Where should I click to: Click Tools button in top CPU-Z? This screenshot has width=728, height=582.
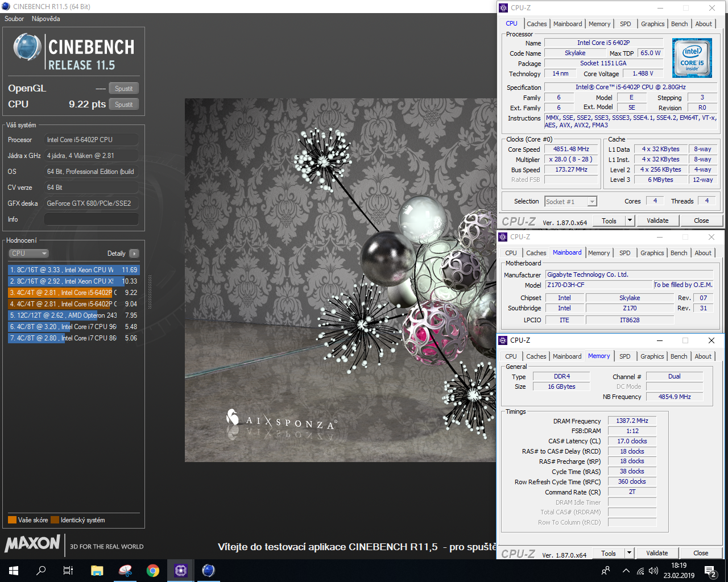[609, 221]
